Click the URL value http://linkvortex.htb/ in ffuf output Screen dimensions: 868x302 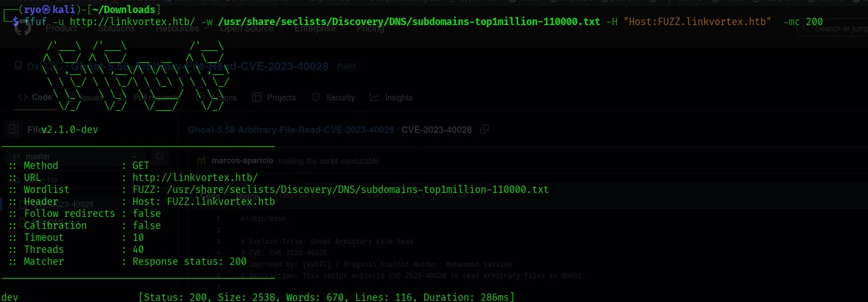[195, 178]
